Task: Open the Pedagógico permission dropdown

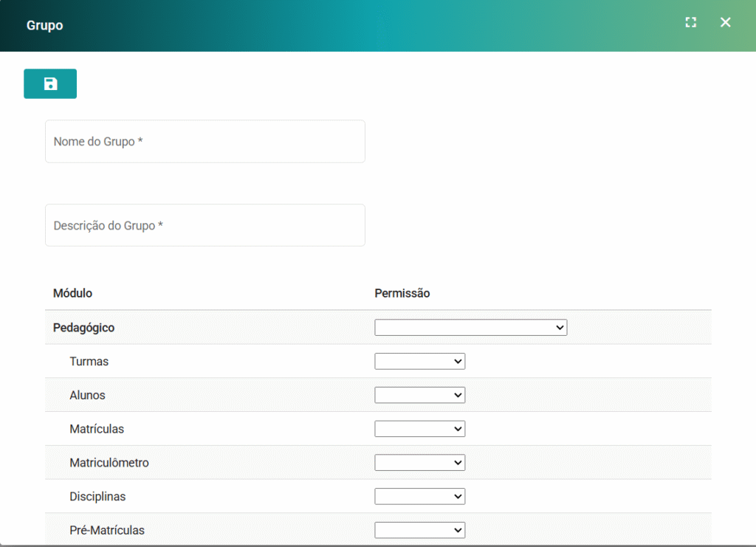Action: 470,327
